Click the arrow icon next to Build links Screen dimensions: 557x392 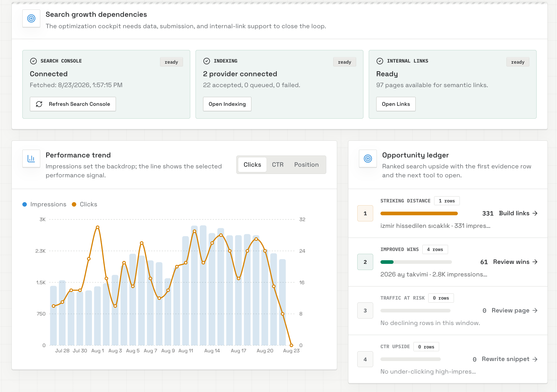click(x=535, y=213)
